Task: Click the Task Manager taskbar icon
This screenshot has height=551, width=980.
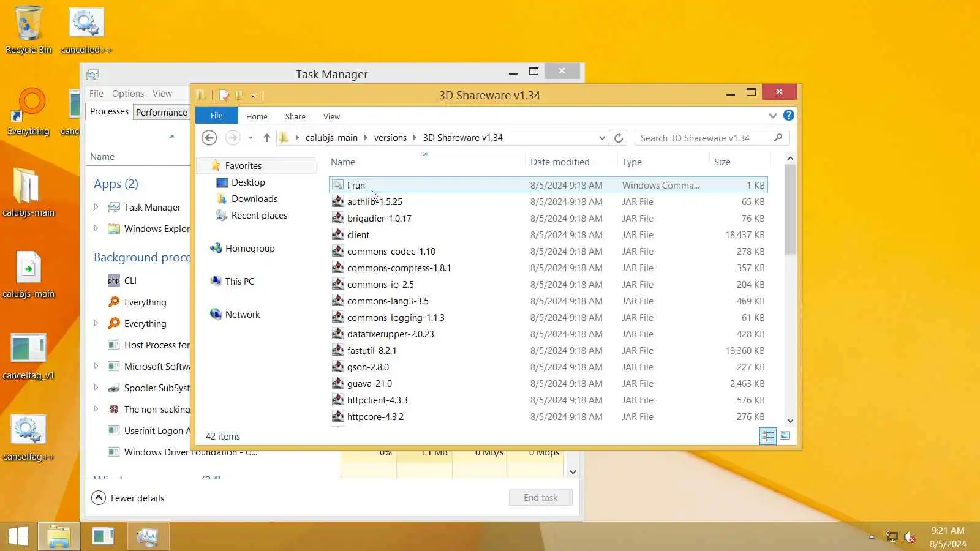Action: tap(148, 536)
